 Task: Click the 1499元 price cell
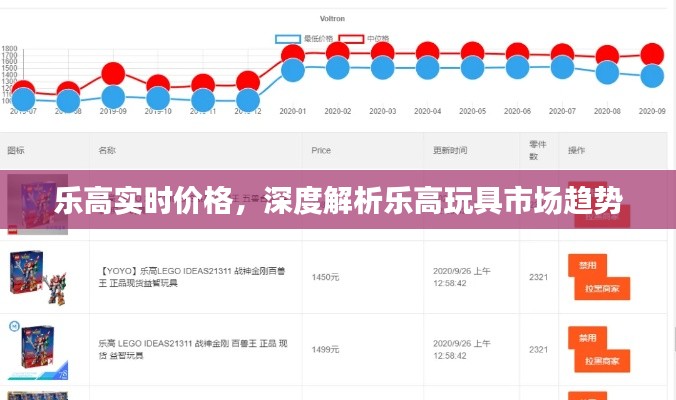coord(325,350)
